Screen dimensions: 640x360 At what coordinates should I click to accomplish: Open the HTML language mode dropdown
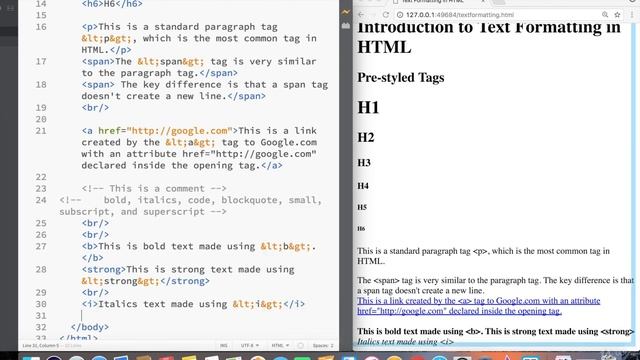(280, 345)
